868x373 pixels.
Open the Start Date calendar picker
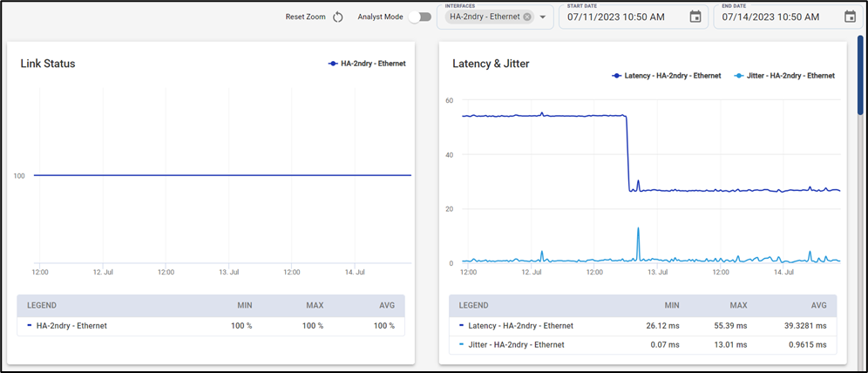click(695, 17)
